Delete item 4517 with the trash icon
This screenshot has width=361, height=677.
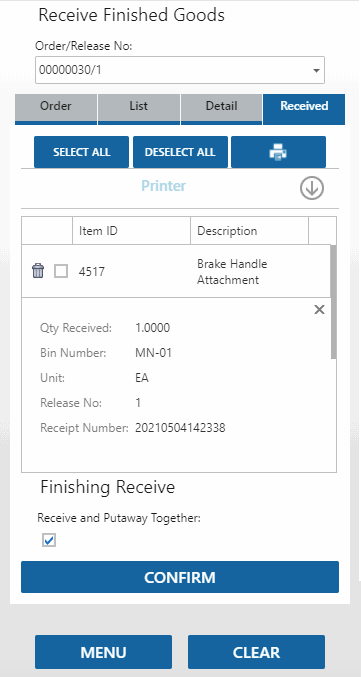pos(38,271)
